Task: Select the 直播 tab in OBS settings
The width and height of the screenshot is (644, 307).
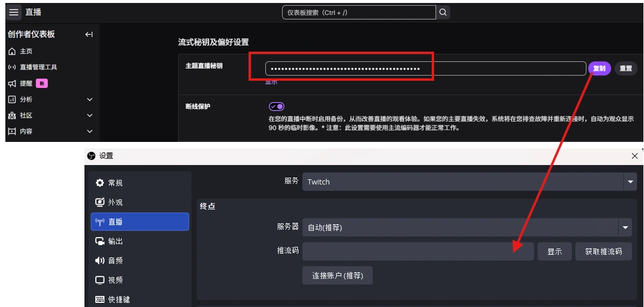Action: [x=140, y=221]
